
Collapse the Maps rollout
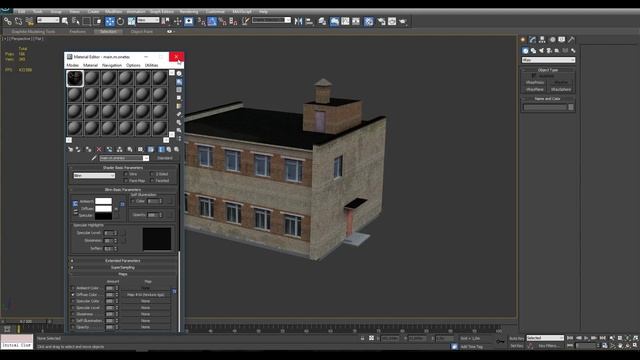click(123, 274)
